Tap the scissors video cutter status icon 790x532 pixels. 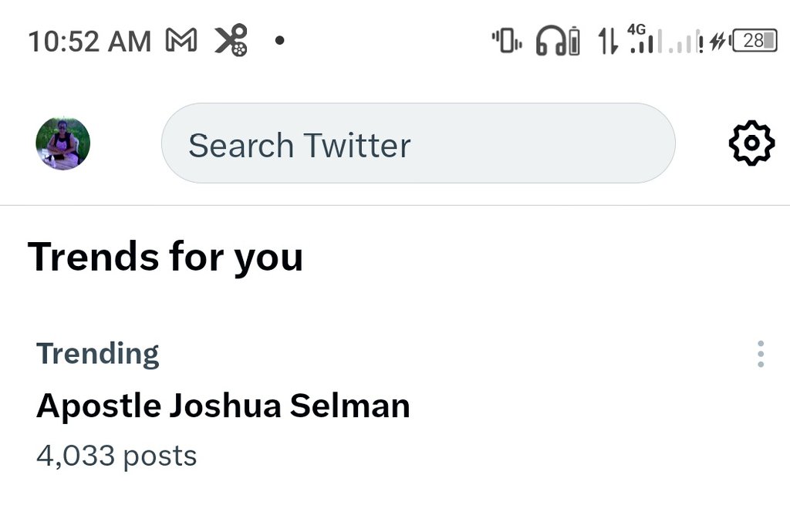(x=231, y=40)
